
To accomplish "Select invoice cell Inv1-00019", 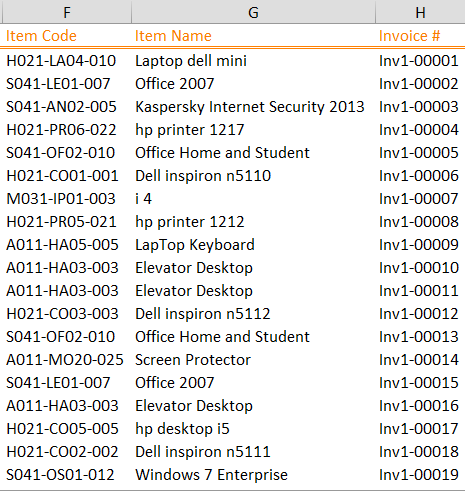I will [419, 475].
